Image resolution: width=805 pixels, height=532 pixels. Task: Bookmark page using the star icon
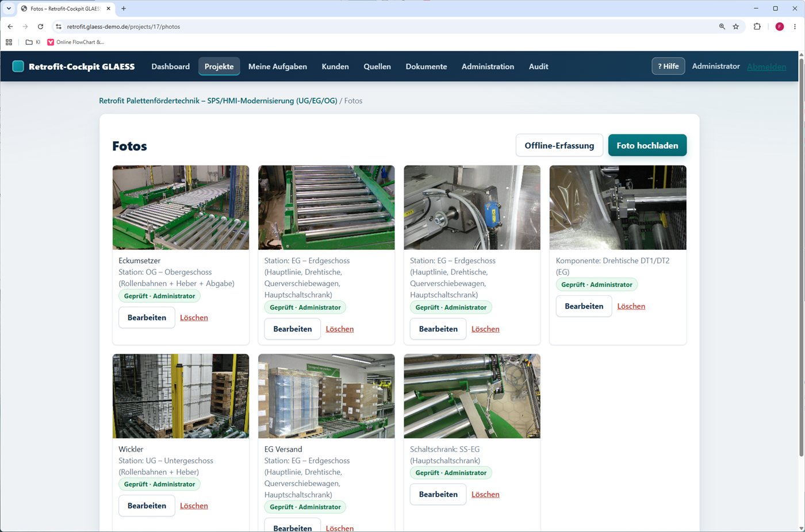point(735,26)
